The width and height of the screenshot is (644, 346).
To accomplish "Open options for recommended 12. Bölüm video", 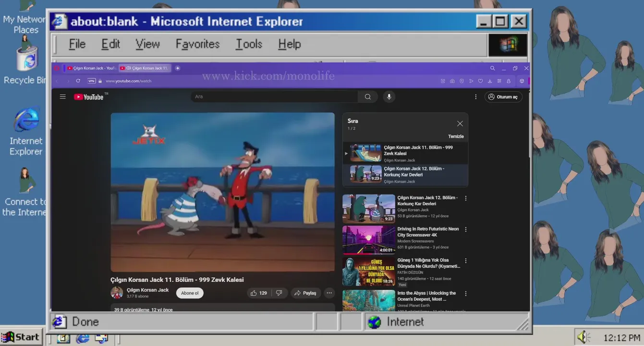I will (465, 198).
